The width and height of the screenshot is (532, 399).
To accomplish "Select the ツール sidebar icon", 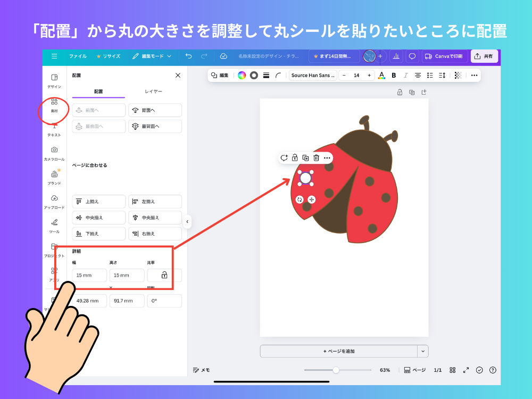I will 55,225.
